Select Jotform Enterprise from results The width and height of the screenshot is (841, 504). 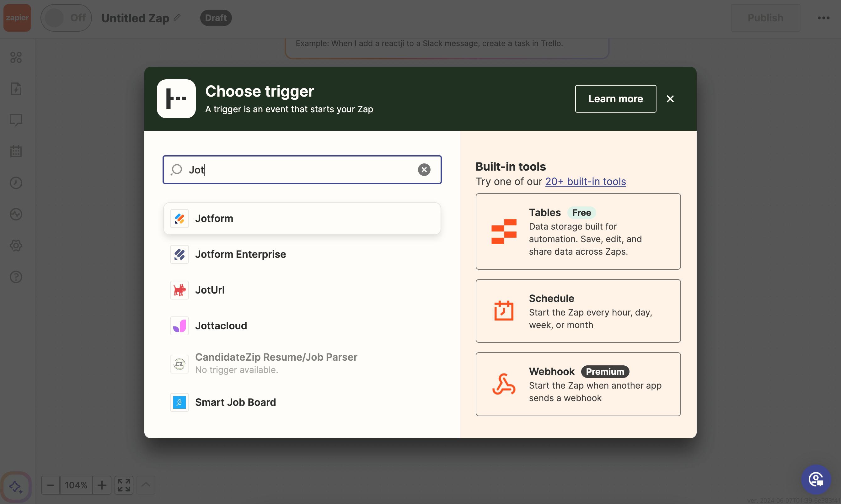tap(302, 254)
